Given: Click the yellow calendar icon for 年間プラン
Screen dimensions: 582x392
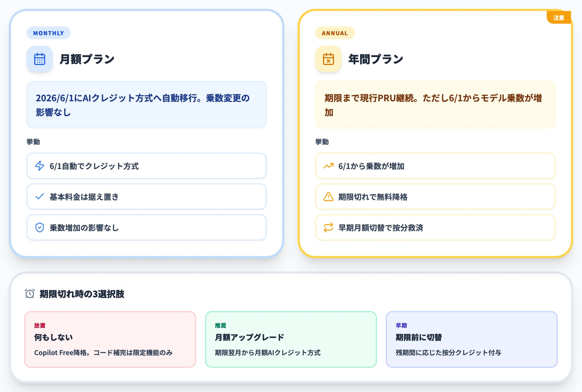Looking at the screenshot, I should pyautogui.click(x=328, y=59).
